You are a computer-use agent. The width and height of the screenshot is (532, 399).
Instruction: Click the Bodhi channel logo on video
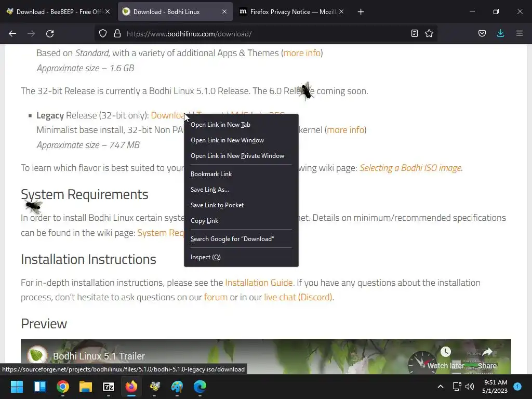pos(37,355)
